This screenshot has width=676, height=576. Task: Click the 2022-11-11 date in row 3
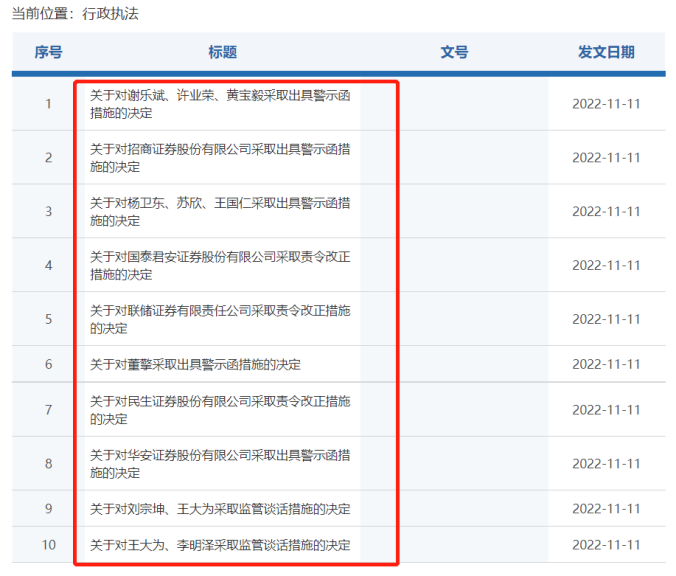(606, 212)
